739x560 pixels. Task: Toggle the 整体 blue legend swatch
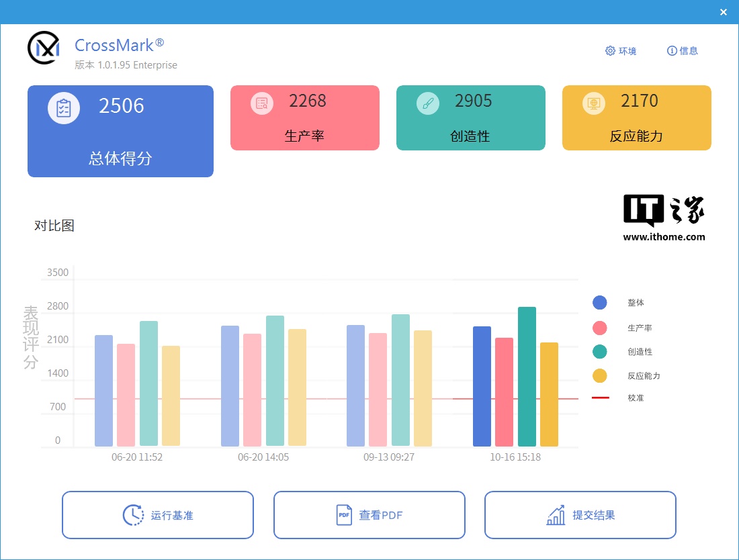600,303
